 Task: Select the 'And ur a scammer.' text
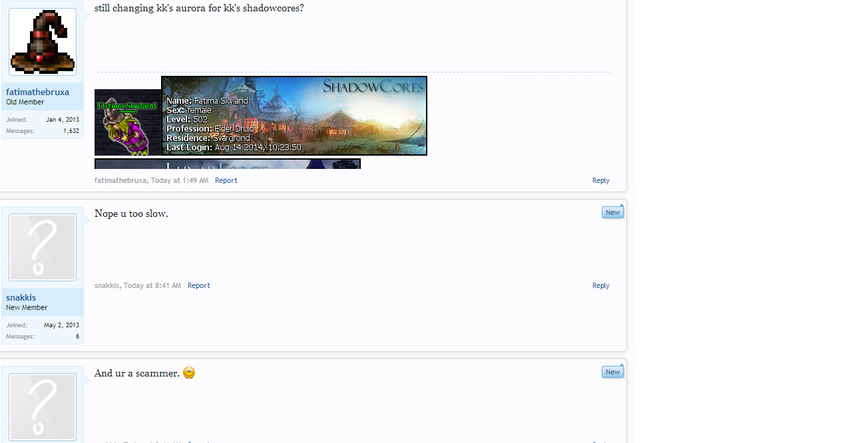(137, 373)
